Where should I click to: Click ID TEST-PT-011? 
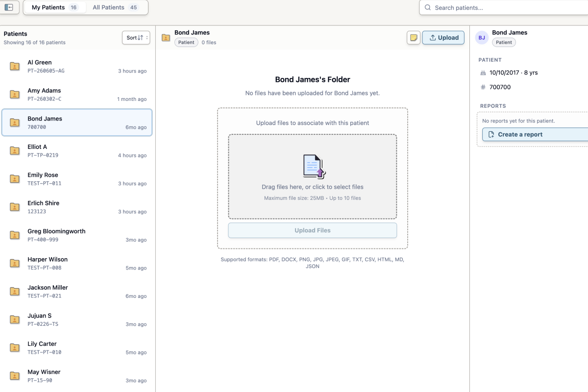45,184
